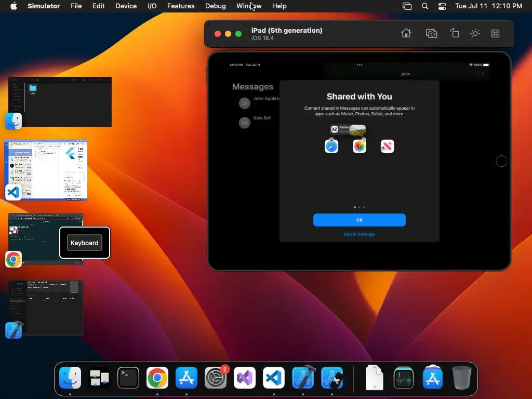The width and height of the screenshot is (532, 399).
Task: Open Visual Studio Code in the Dock
Action: point(273,378)
